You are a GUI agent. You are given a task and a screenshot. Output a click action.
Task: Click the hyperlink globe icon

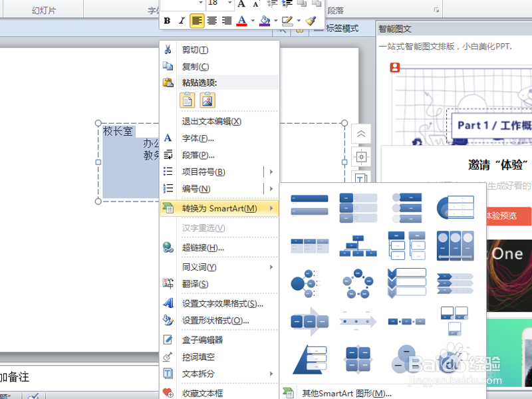point(168,247)
